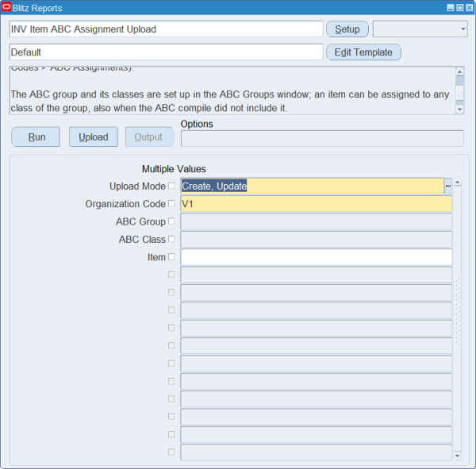This screenshot has width=476, height=469.
Task: Click the Setup button
Action: point(347,29)
